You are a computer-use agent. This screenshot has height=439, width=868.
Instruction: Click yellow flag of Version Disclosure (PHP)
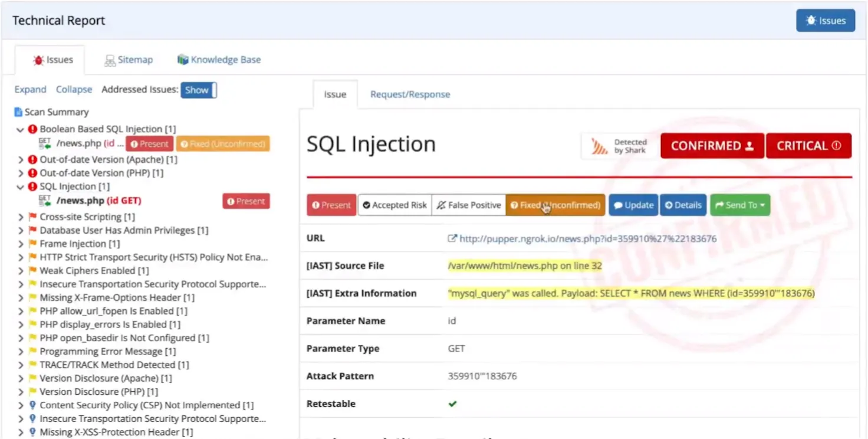(x=32, y=392)
